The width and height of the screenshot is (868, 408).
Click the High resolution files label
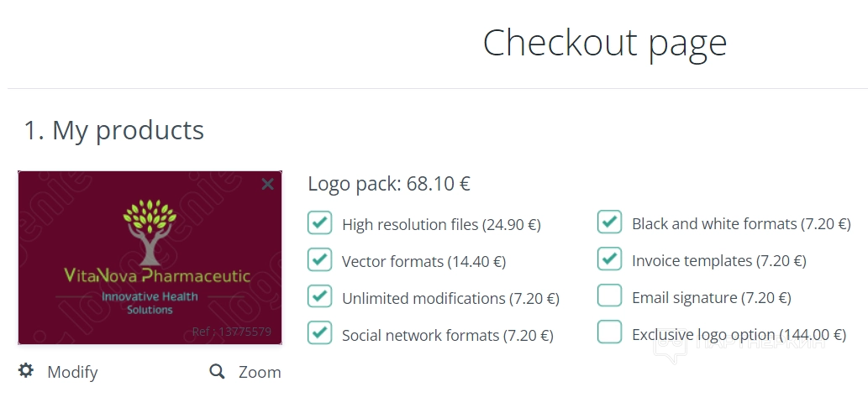pos(441,225)
